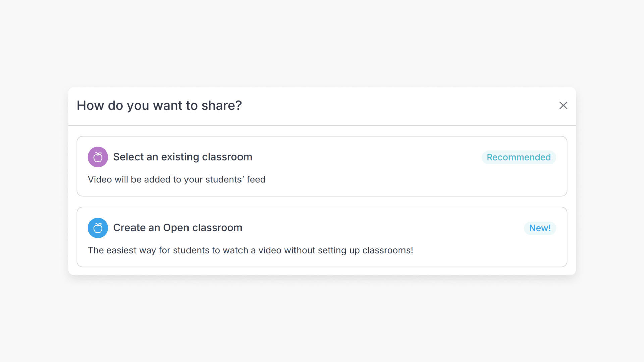Dismiss the sharing dialog via close control

click(563, 105)
